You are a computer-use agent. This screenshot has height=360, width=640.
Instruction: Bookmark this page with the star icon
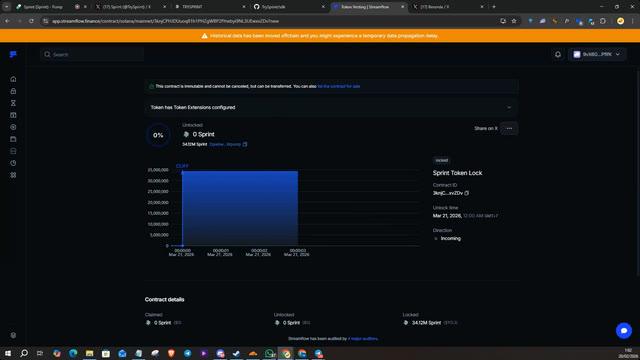pyautogui.click(x=514, y=21)
